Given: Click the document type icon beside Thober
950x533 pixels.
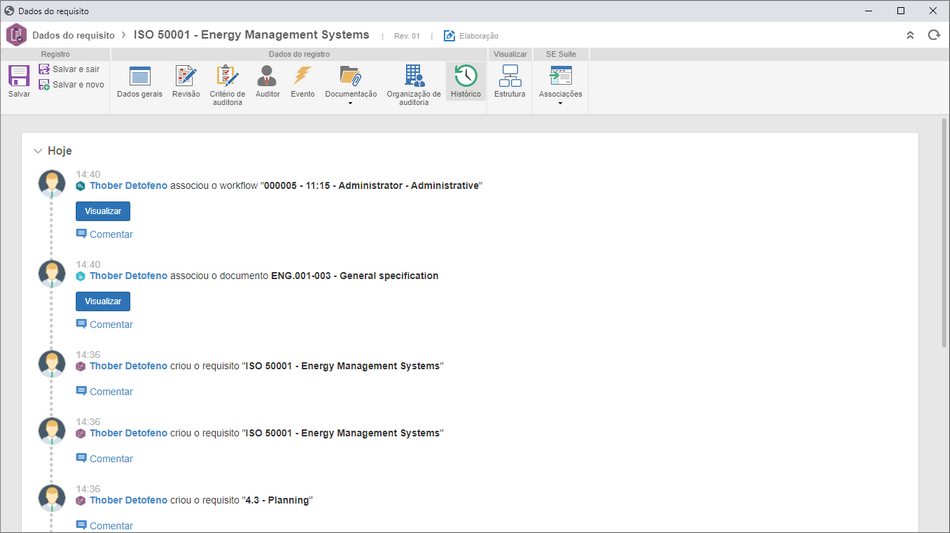Looking at the screenshot, I should [x=81, y=276].
